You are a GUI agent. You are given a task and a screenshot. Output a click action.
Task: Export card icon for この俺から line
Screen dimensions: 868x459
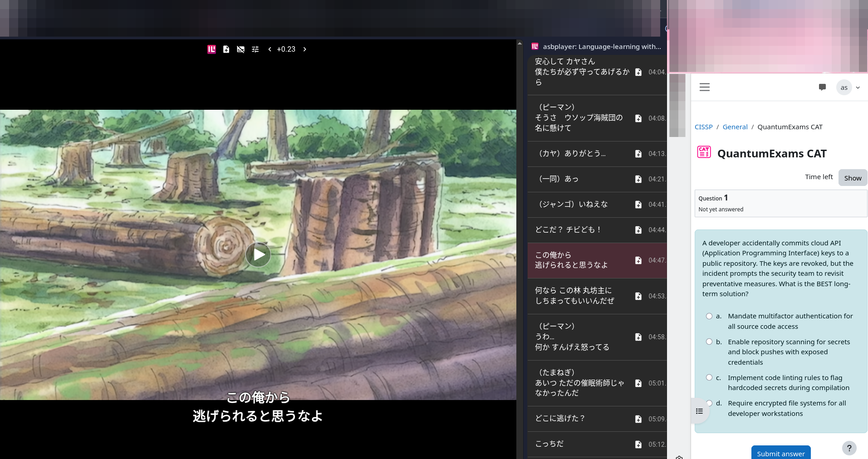[x=638, y=260]
